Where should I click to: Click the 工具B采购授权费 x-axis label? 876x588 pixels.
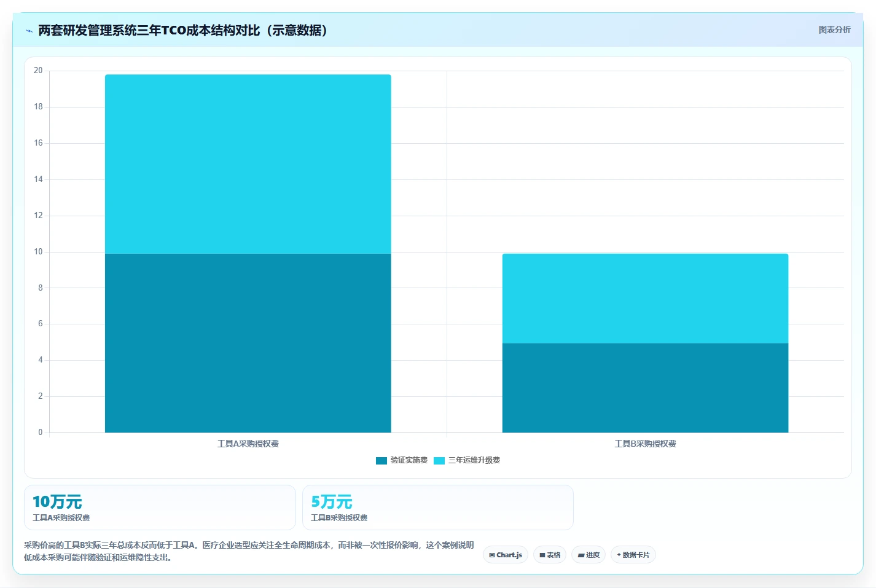(x=645, y=444)
